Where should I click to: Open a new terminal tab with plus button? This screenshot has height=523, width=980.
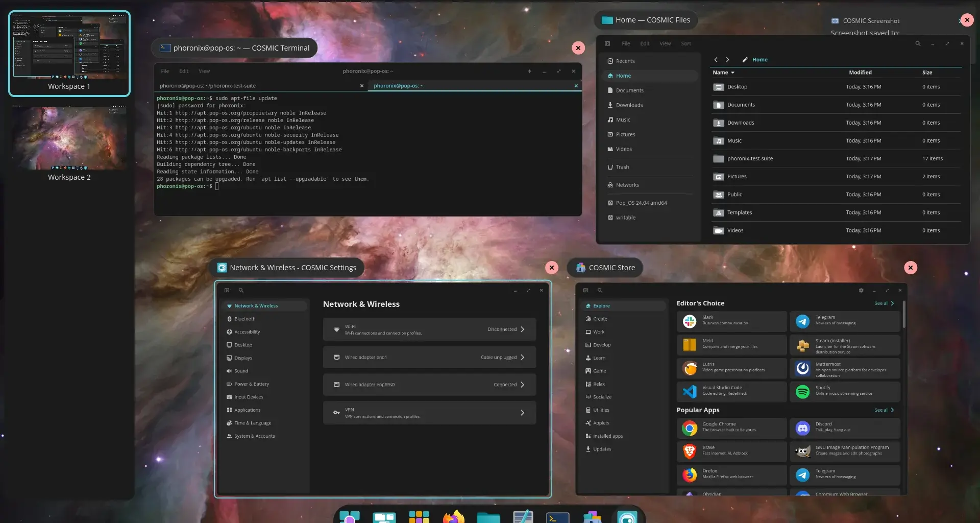529,71
